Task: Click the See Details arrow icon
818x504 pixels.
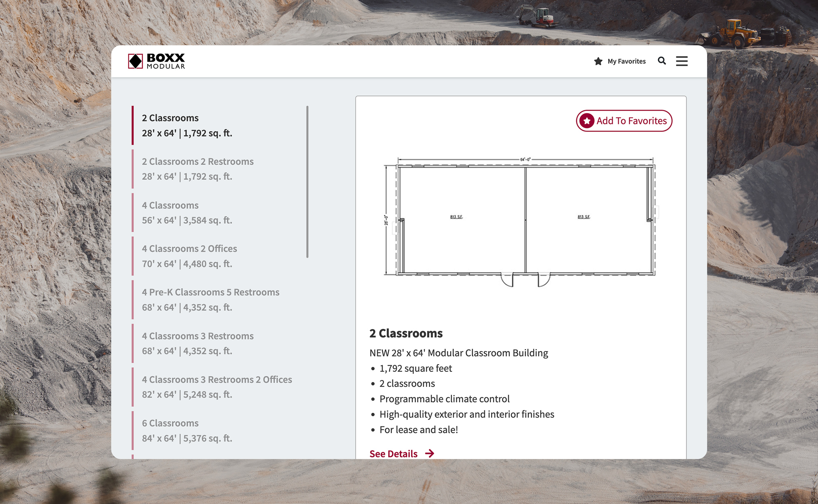Action: pos(430,453)
